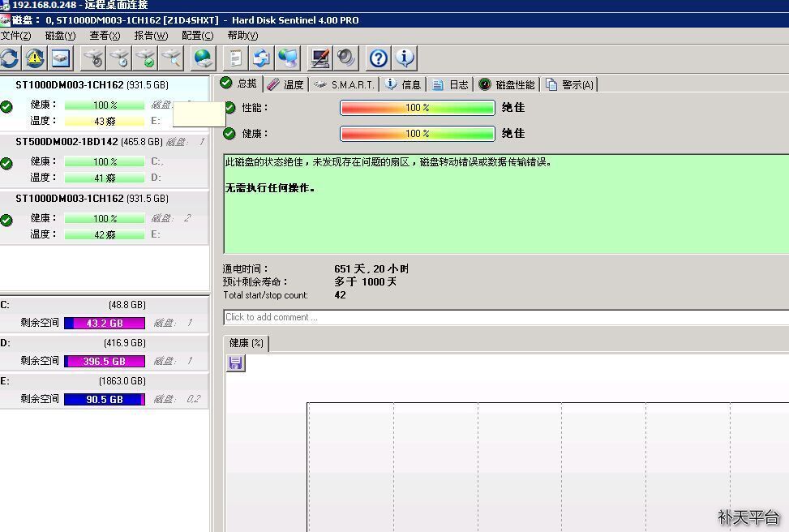This screenshot has width=789, height=532.
Task: Open the 报告 menu
Action: 151,36
